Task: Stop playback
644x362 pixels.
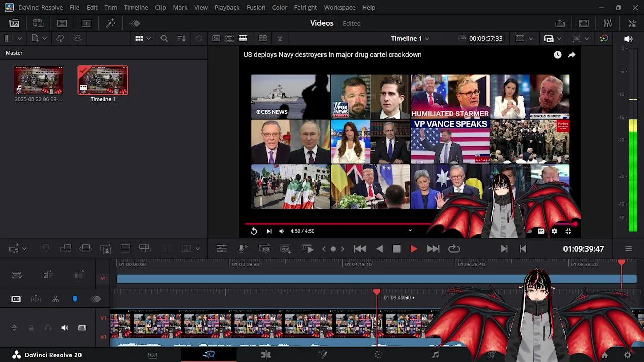Action: coord(396,249)
